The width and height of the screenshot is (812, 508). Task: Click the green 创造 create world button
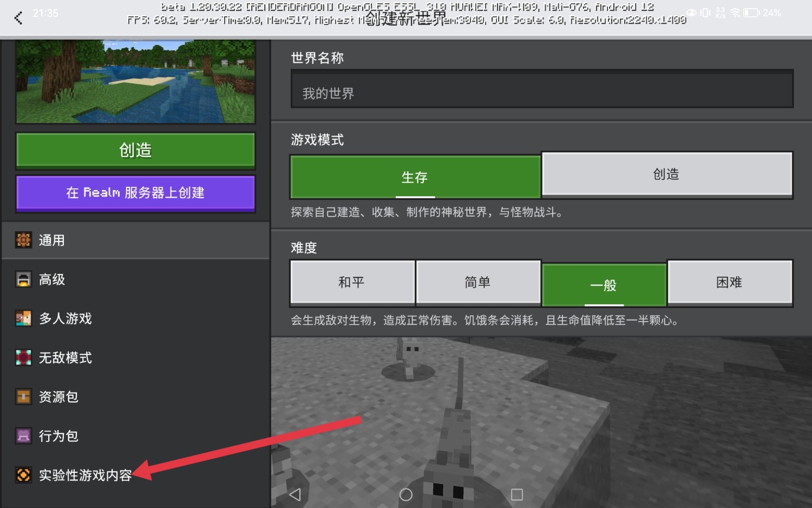point(135,150)
